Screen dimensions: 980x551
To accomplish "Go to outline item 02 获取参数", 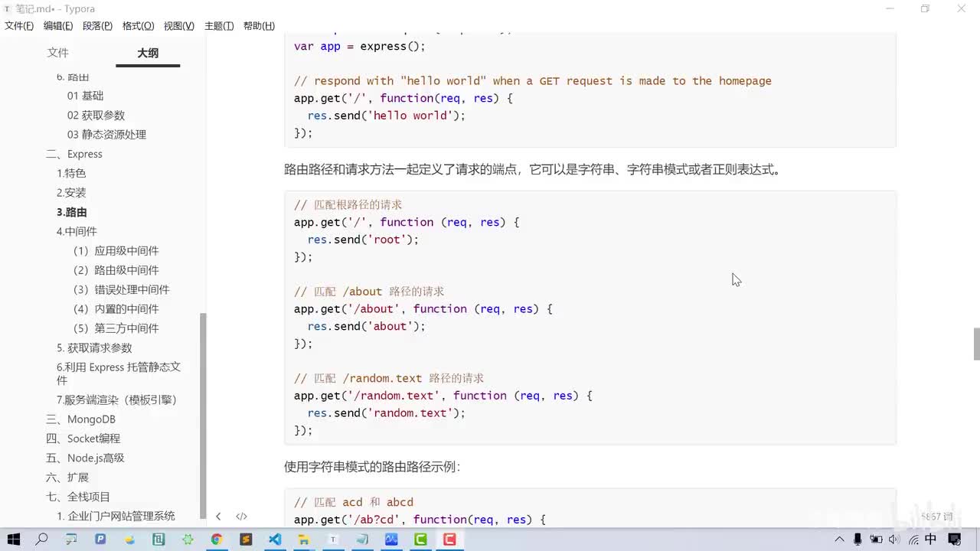I will (96, 115).
